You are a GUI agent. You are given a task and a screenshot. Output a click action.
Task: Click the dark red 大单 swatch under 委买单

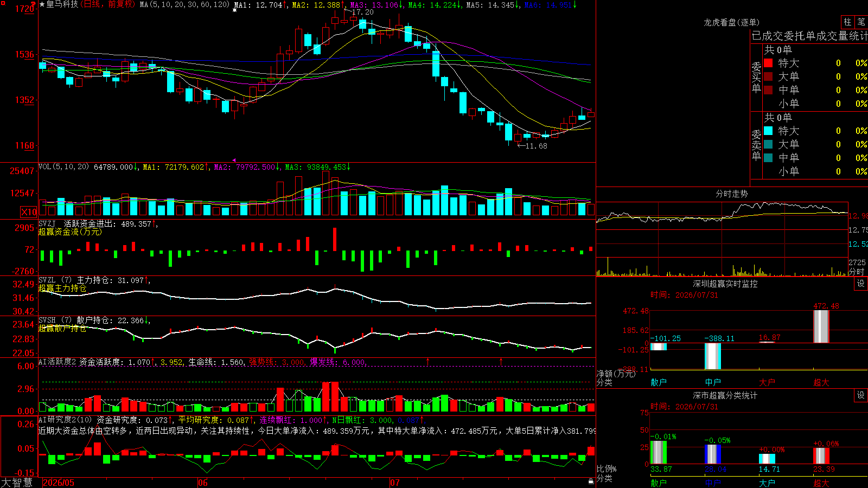point(768,76)
